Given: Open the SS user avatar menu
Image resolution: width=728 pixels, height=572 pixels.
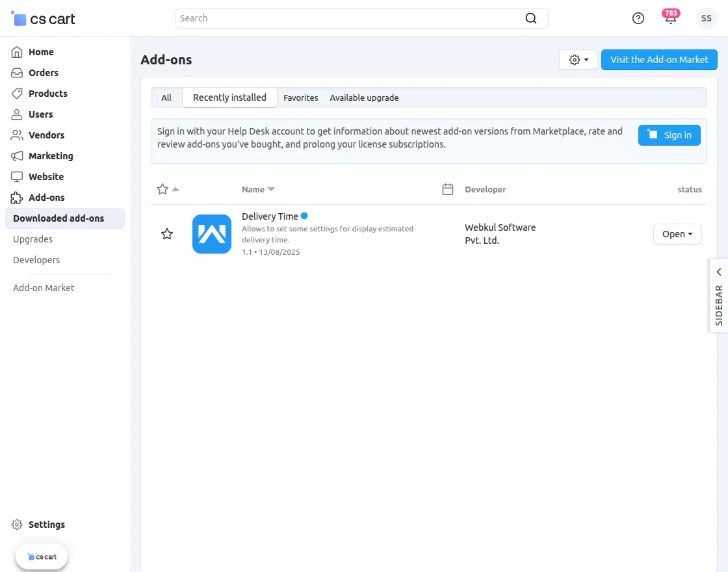Looking at the screenshot, I should [x=706, y=18].
